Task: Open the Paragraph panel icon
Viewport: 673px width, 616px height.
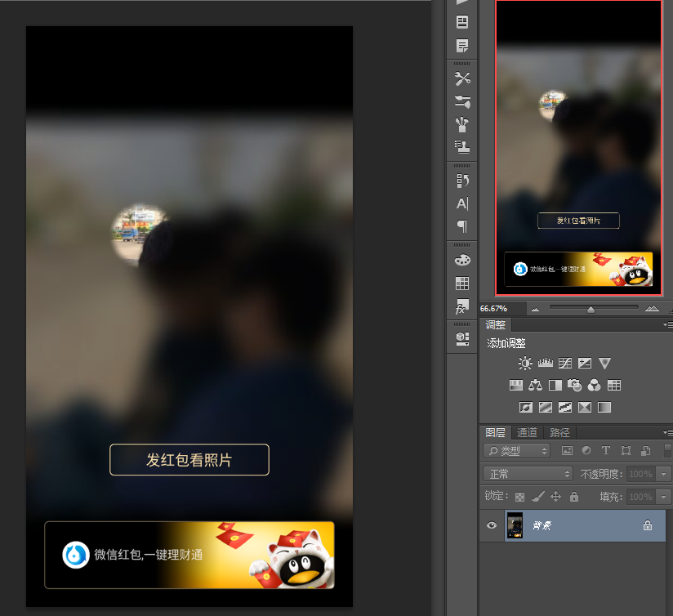Action: [x=462, y=225]
